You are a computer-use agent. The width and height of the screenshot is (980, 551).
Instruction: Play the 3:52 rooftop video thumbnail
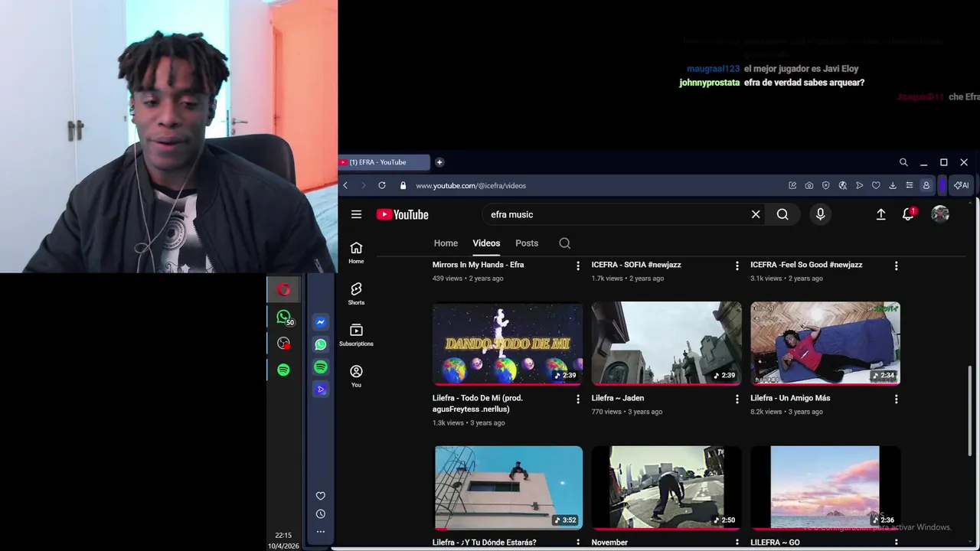(x=508, y=488)
